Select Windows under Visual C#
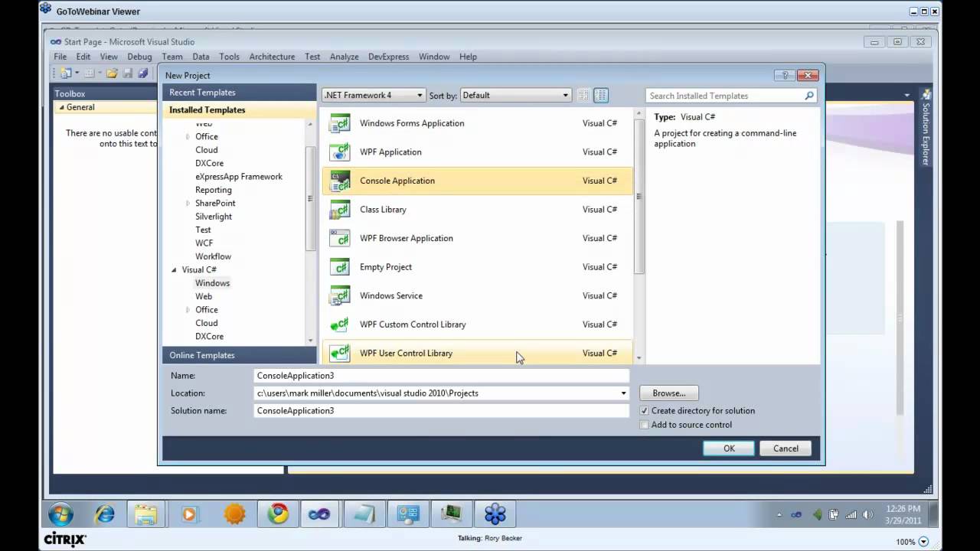The width and height of the screenshot is (980, 551). tap(212, 283)
